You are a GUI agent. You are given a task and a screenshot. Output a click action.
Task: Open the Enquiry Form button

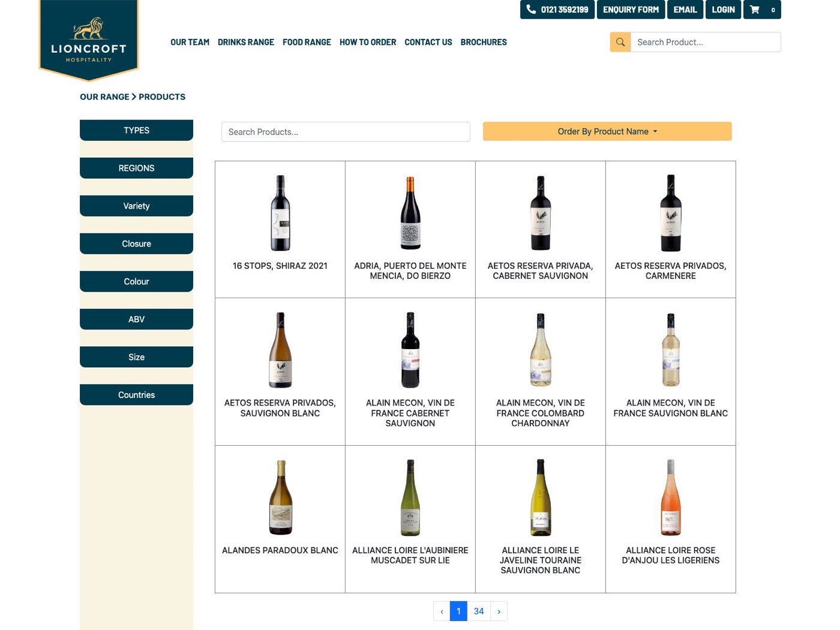click(631, 10)
